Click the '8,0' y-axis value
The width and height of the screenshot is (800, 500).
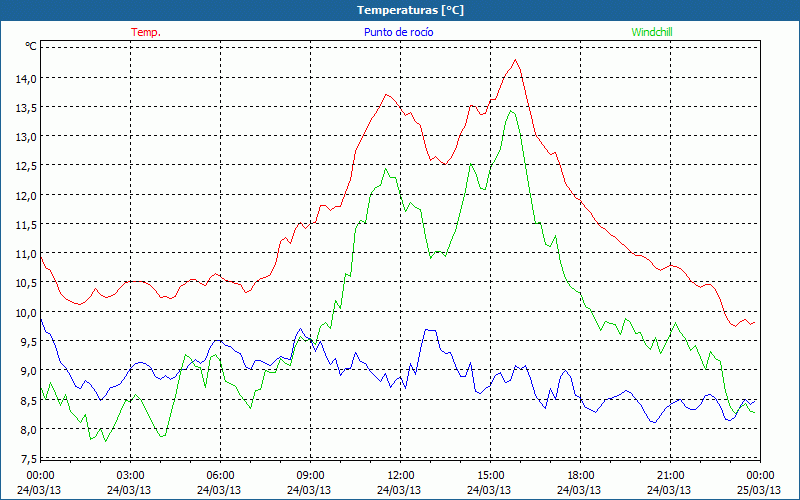pos(28,429)
